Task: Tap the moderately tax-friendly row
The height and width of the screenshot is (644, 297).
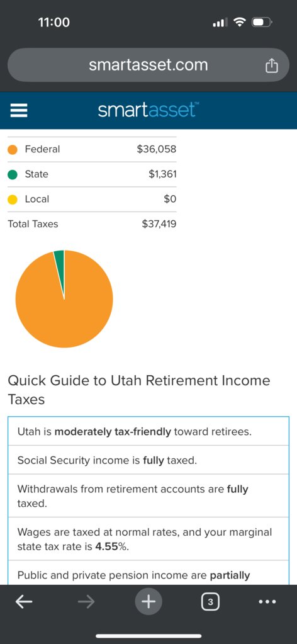Action: coord(148,432)
